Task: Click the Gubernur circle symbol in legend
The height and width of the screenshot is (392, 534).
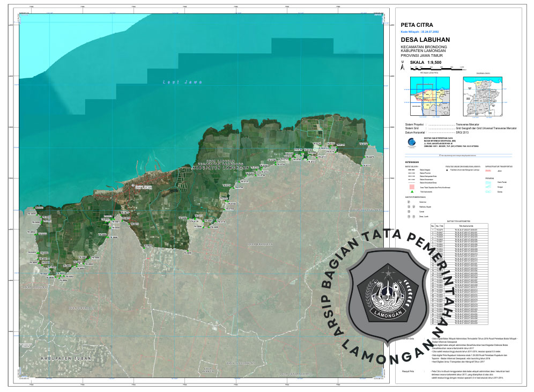Action: pos(408,202)
